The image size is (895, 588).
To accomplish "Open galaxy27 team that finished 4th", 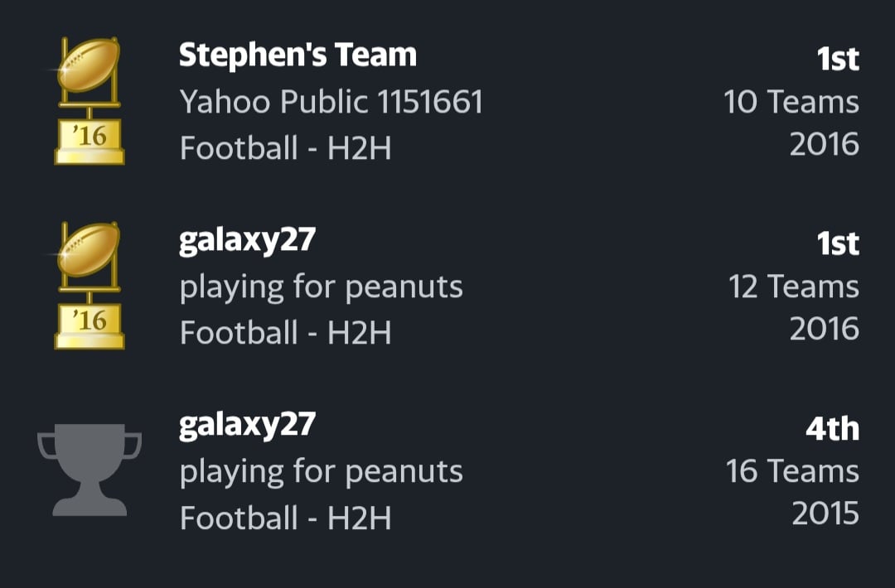I will tap(247, 426).
